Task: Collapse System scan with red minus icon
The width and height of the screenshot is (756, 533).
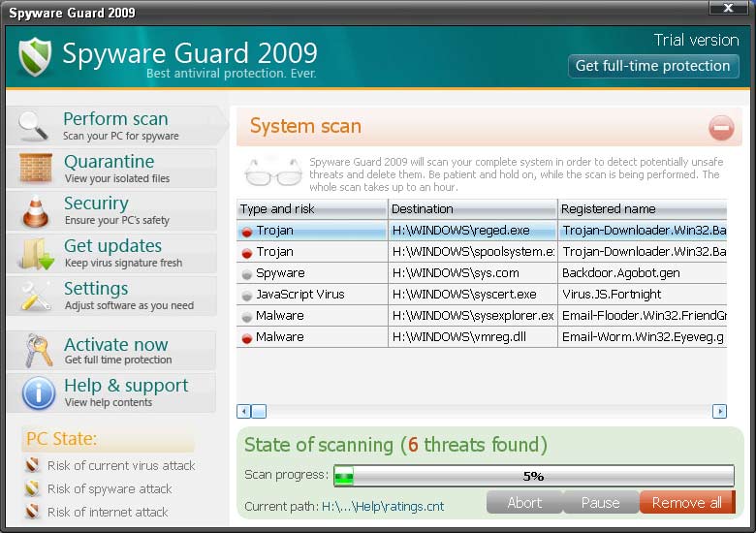Action: point(721,128)
